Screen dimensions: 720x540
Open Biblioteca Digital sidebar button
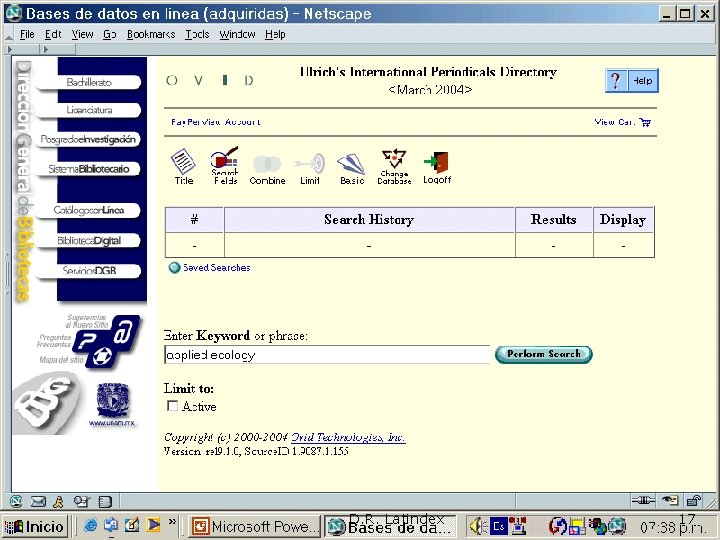click(88, 240)
